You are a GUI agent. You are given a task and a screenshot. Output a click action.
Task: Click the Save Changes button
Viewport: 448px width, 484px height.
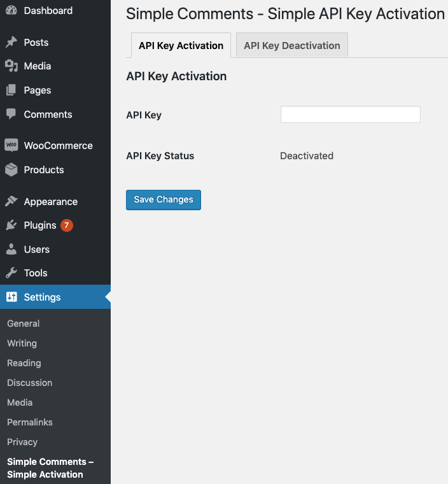coord(163,200)
